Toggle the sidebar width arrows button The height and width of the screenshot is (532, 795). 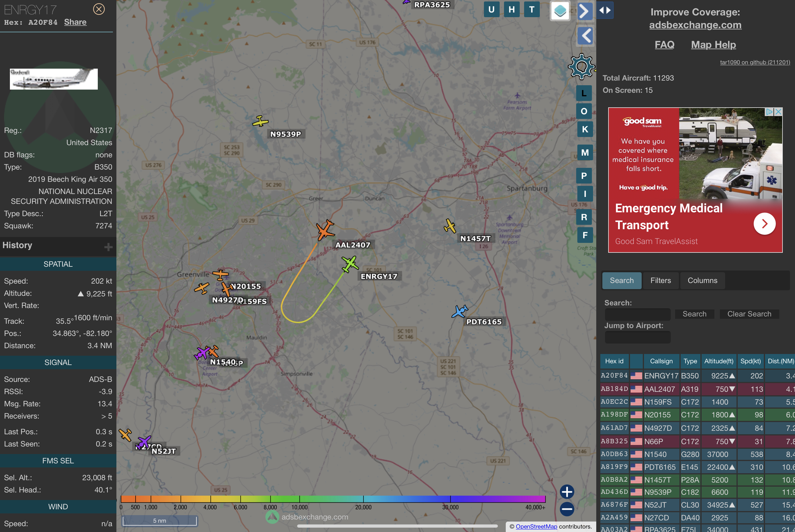(605, 10)
